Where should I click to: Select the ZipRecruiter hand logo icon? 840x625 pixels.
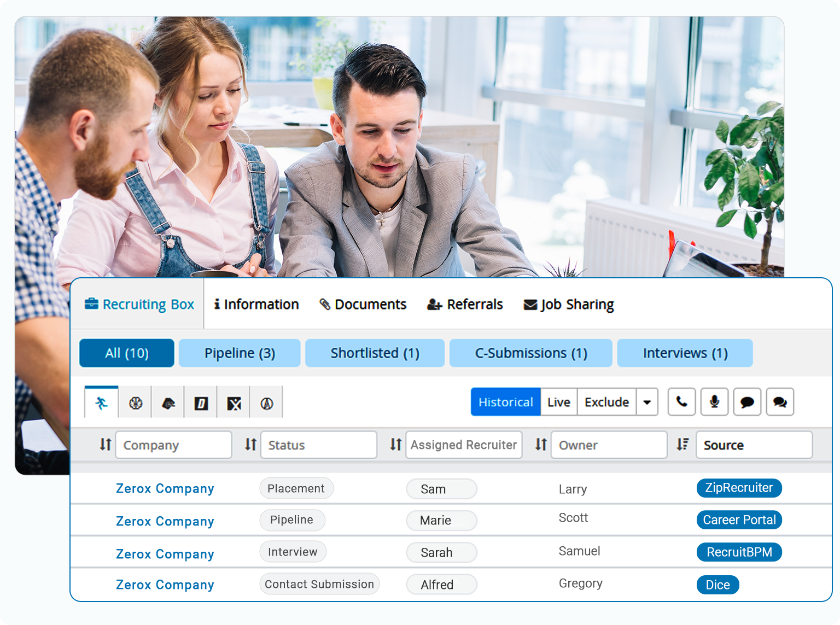(x=167, y=402)
